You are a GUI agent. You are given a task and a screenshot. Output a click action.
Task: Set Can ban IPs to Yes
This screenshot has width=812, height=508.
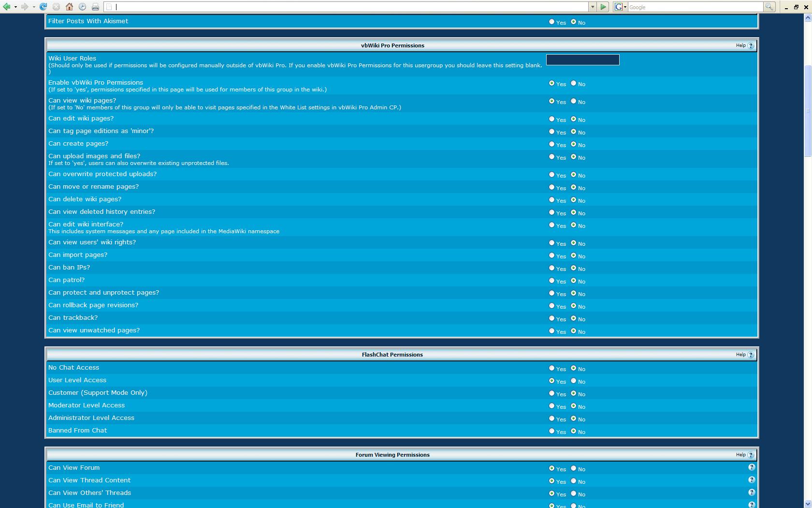(x=551, y=268)
